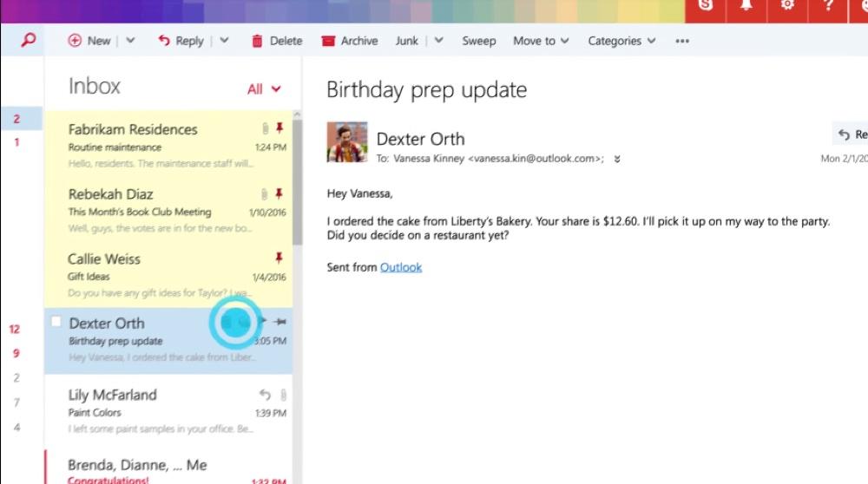Expand the Junk options dropdown arrow

[x=438, y=41]
